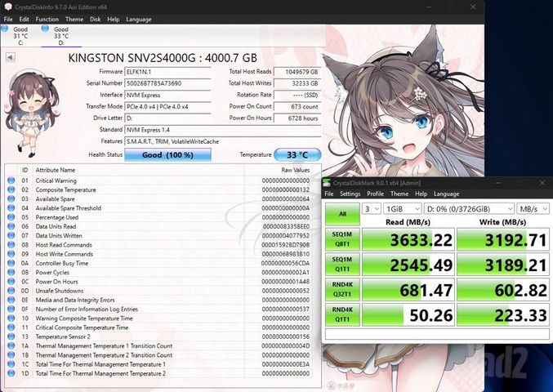Click status icon for Controller Busy Time row

click(11, 263)
